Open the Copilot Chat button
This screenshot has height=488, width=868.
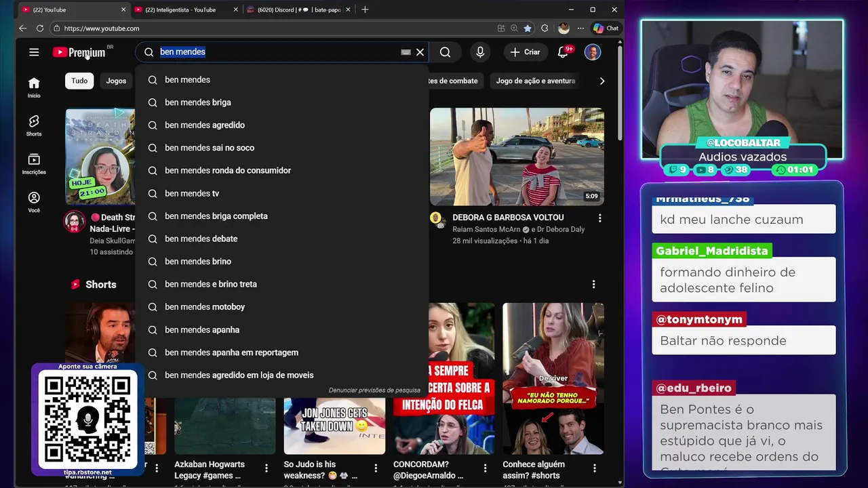(x=606, y=28)
